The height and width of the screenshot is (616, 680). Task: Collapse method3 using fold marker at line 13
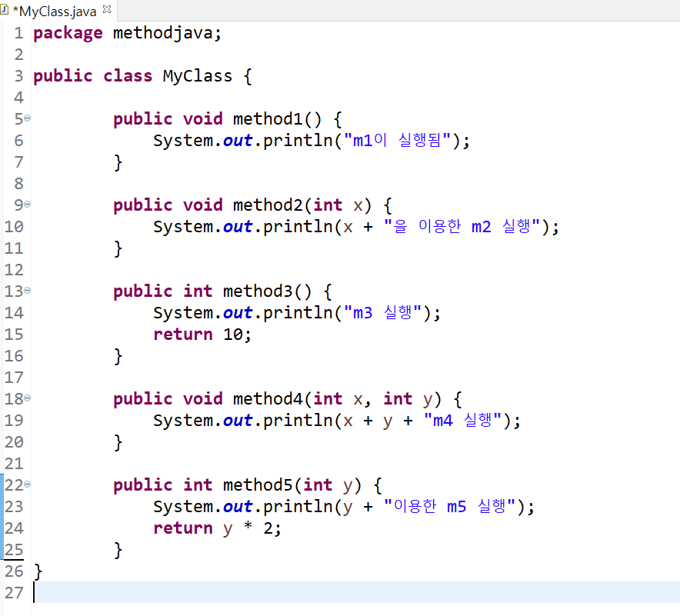tap(28, 291)
